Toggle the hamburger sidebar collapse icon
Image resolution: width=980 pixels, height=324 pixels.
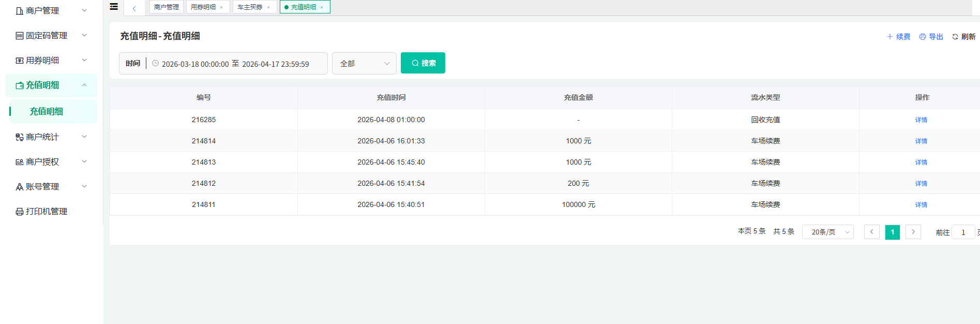114,7
